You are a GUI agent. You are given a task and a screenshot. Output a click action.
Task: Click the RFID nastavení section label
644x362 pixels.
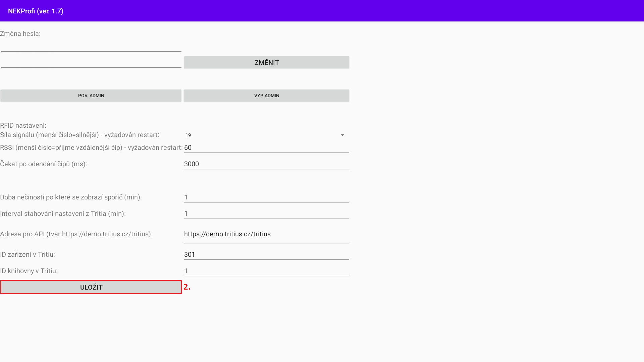[23, 125]
